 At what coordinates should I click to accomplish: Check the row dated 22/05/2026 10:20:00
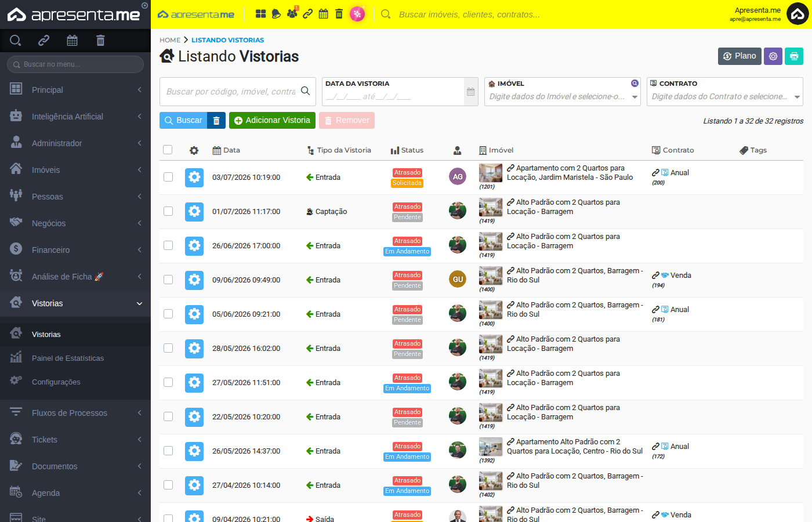point(168,416)
